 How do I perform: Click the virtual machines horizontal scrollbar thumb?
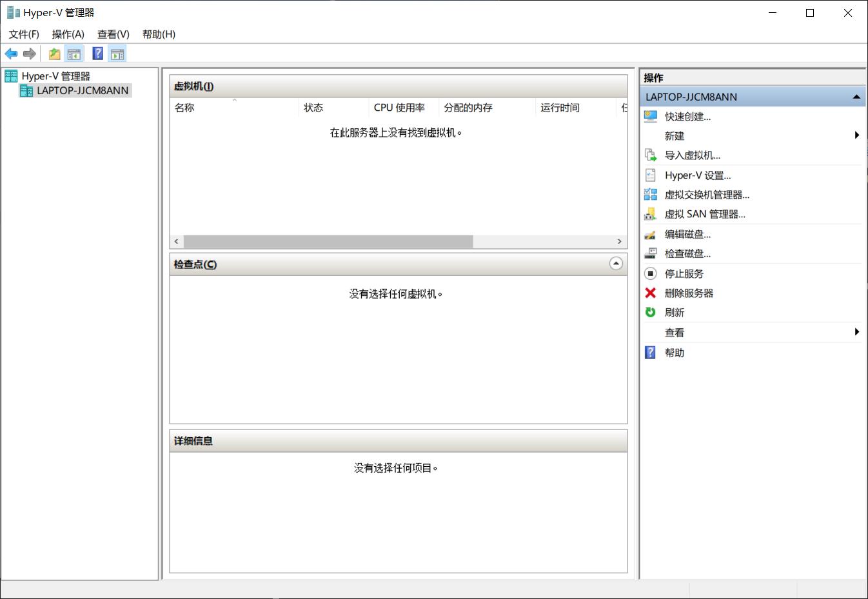328,242
